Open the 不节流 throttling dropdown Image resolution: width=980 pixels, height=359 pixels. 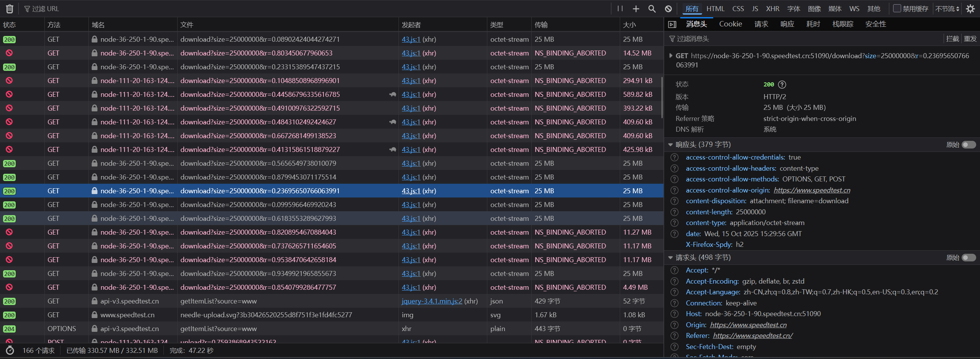[x=947, y=9]
